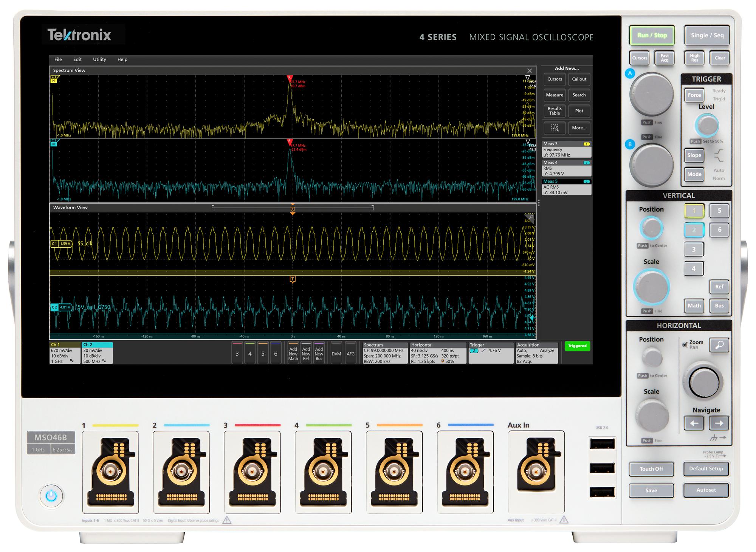Toggle Run/Stop acquisition
Image resolution: width=756 pixels, height=552 pixels.
coord(651,35)
